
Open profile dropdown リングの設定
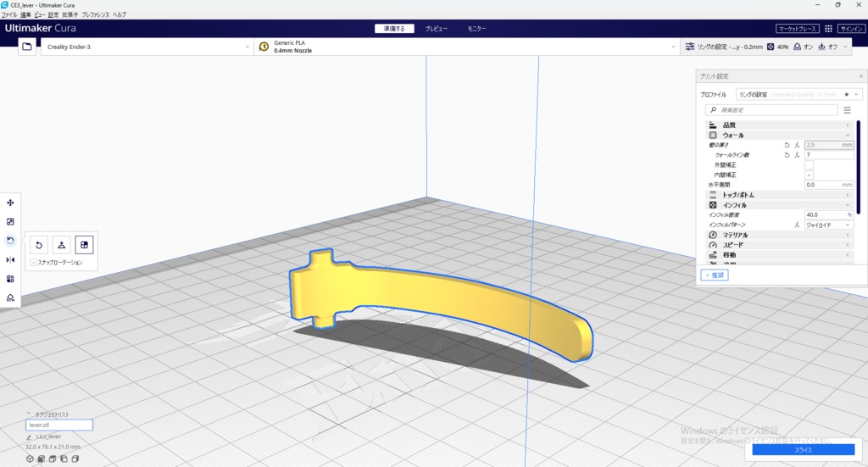(x=798, y=95)
